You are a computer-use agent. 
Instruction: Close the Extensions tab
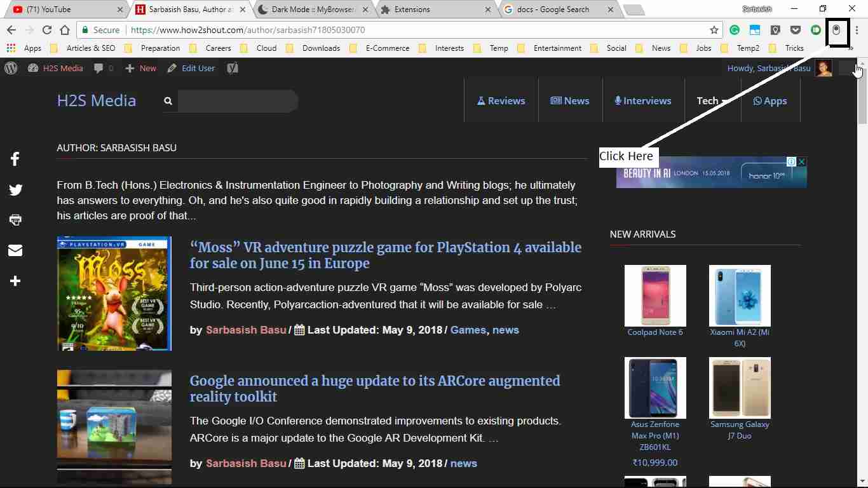pyautogui.click(x=488, y=10)
